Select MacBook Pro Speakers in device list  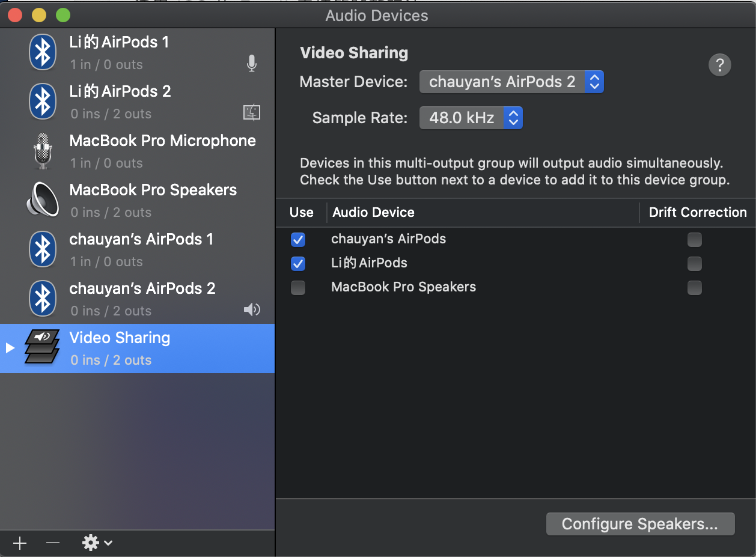[137, 201]
